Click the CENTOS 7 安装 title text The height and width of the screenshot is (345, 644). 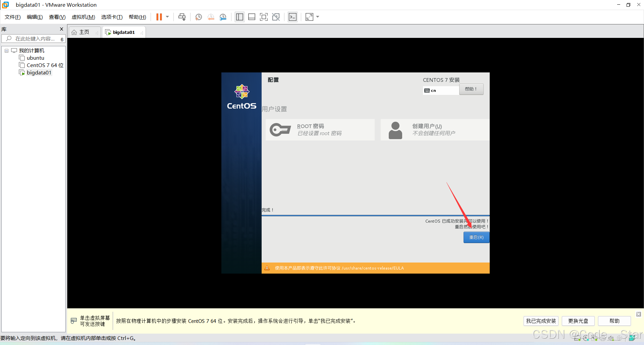441,80
